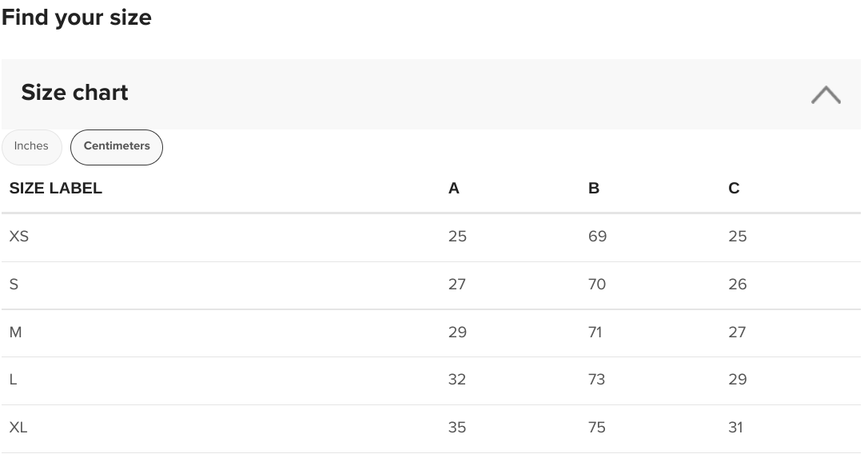Click XL measurement B value 75
The height and width of the screenshot is (458, 868).
point(597,428)
